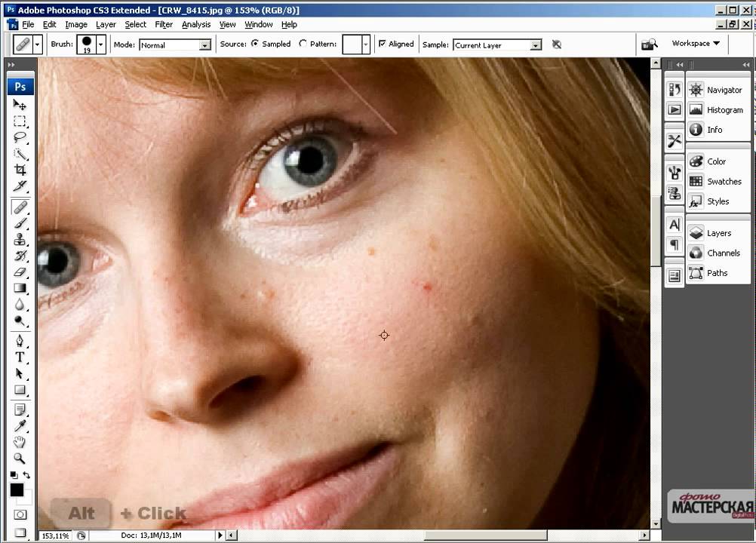The width and height of the screenshot is (756, 543).
Task: Select the History Brush tool
Action: click(x=20, y=256)
